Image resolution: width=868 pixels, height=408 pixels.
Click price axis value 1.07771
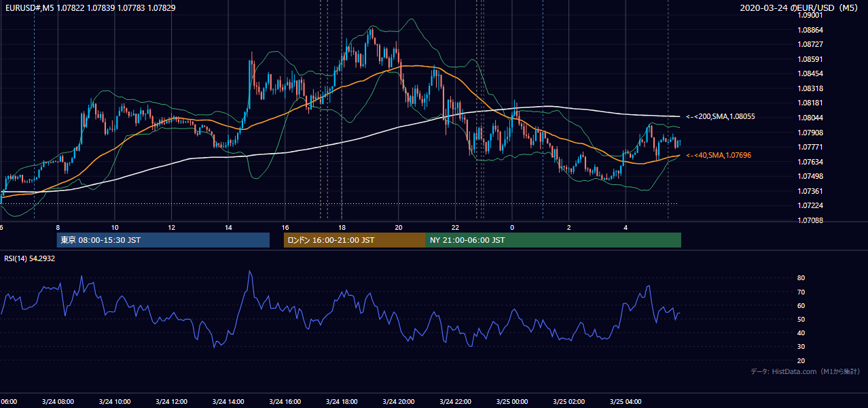pos(812,147)
